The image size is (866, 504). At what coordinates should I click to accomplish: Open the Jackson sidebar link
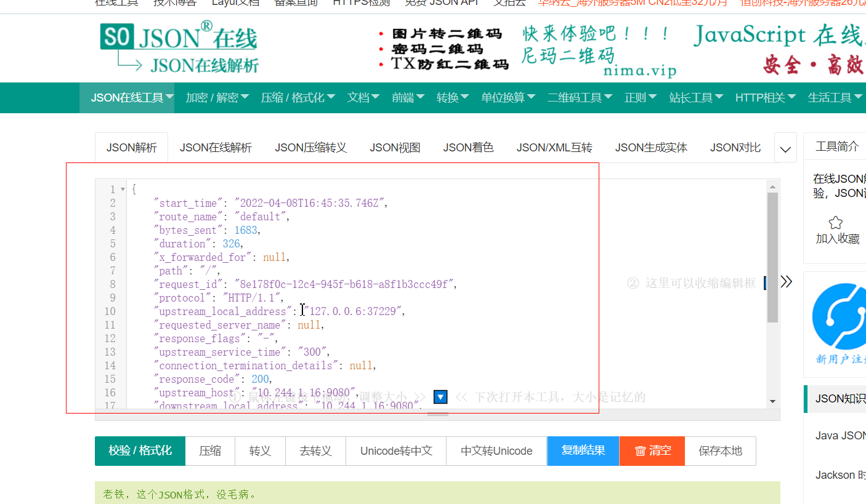(840, 475)
